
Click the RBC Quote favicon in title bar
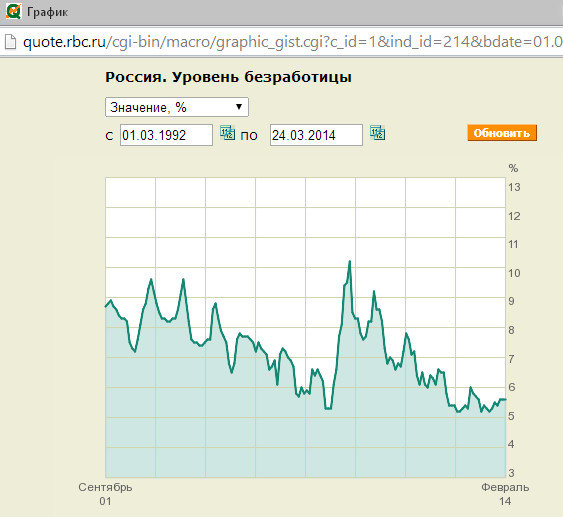click(13, 11)
